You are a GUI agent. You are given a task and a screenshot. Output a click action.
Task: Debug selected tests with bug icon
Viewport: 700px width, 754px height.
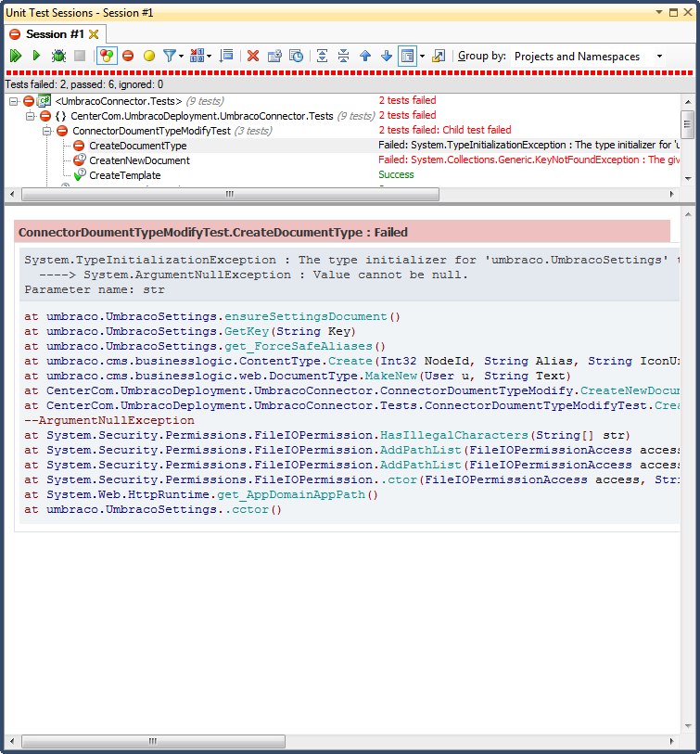[x=58, y=56]
